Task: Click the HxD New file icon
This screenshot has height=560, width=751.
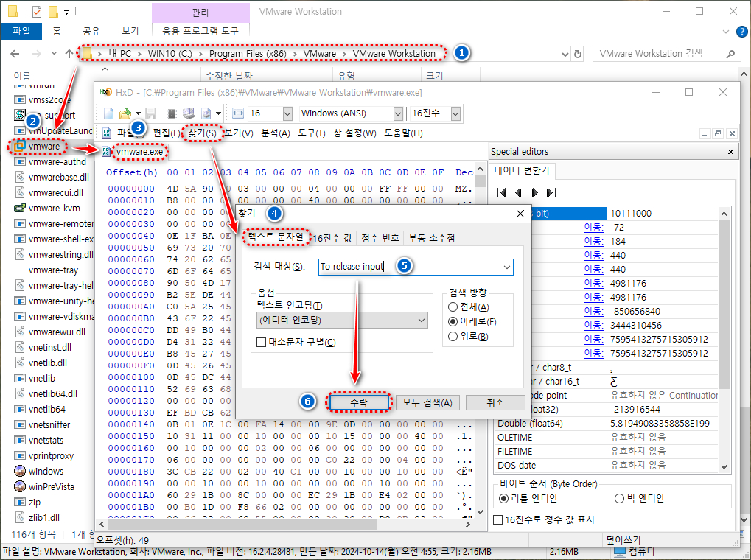Action: click(109, 113)
